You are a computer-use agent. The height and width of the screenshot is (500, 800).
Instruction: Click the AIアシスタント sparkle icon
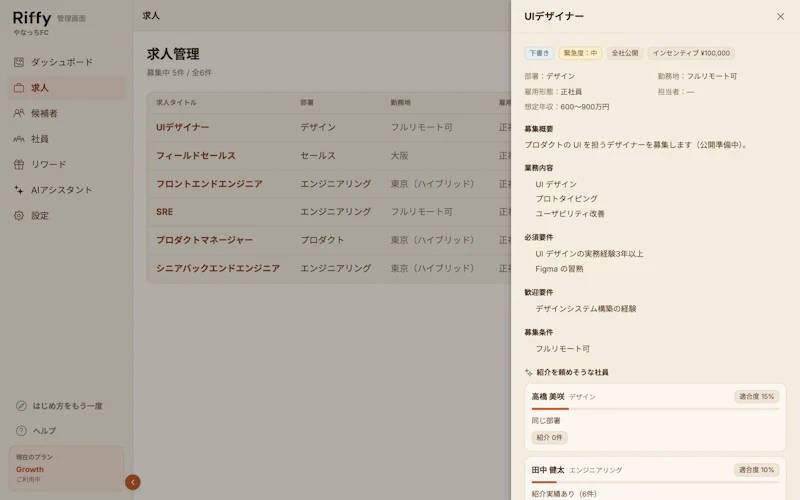tap(19, 190)
